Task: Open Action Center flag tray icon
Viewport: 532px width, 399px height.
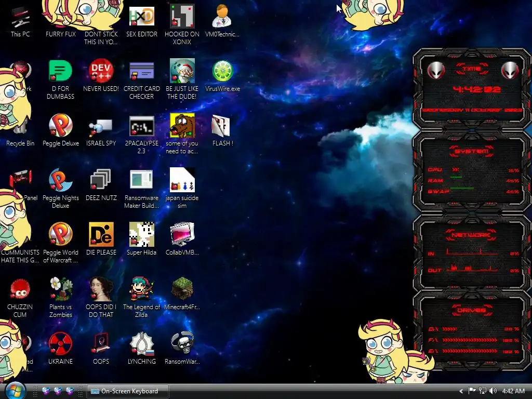Action: (x=472, y=391)
